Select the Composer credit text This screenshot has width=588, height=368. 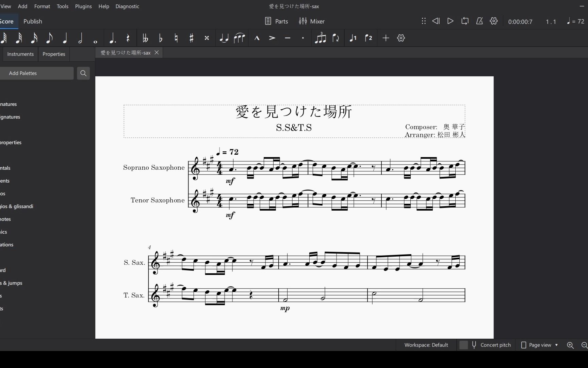coord(435,127)
